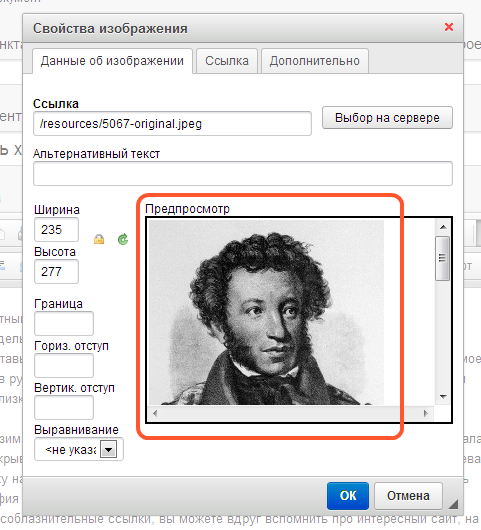Click the Выбор на сервере button

(x=387, y=118)
